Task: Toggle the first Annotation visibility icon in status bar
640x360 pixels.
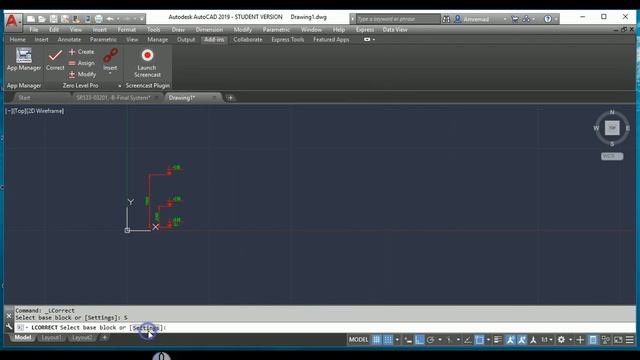Action: pyautogui.click(x=510, y=340)
